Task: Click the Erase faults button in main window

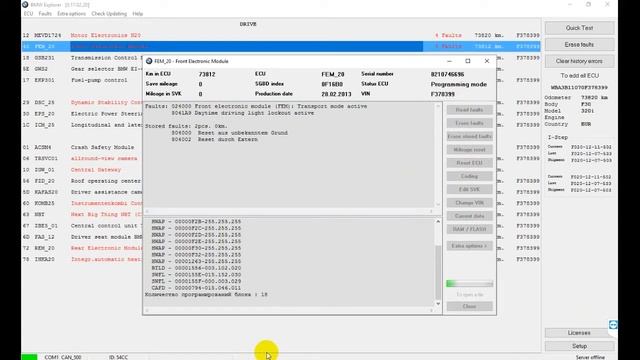Action: tap(579, 44)
